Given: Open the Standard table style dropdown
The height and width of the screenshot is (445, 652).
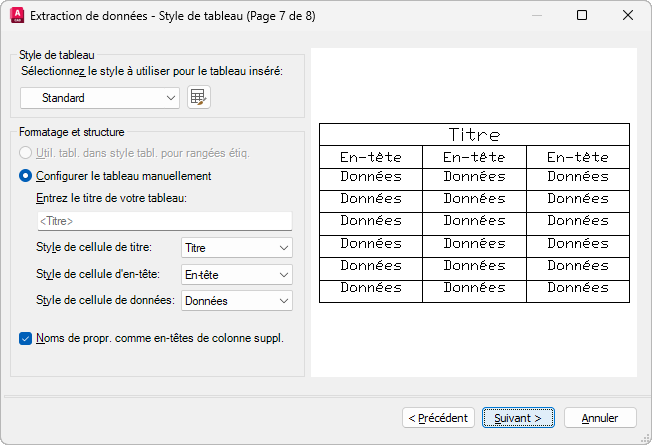Looking at the screenshot, I should [100, 97].
